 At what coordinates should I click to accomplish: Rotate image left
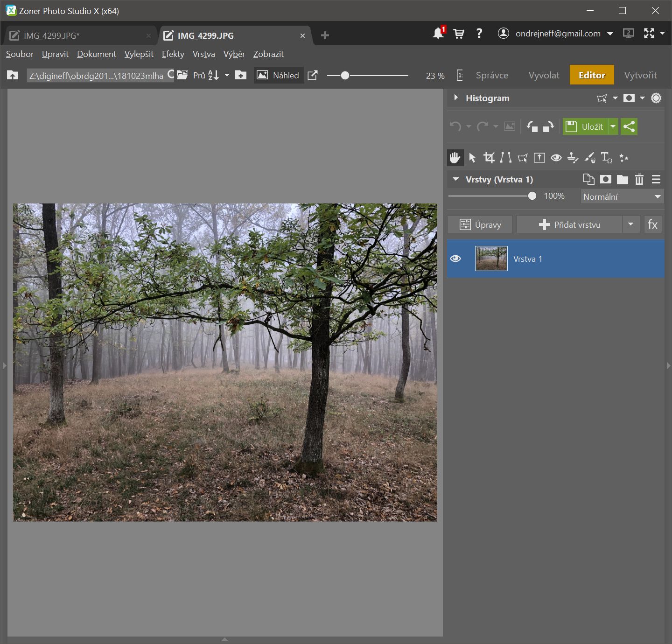(x=532, y=126)
